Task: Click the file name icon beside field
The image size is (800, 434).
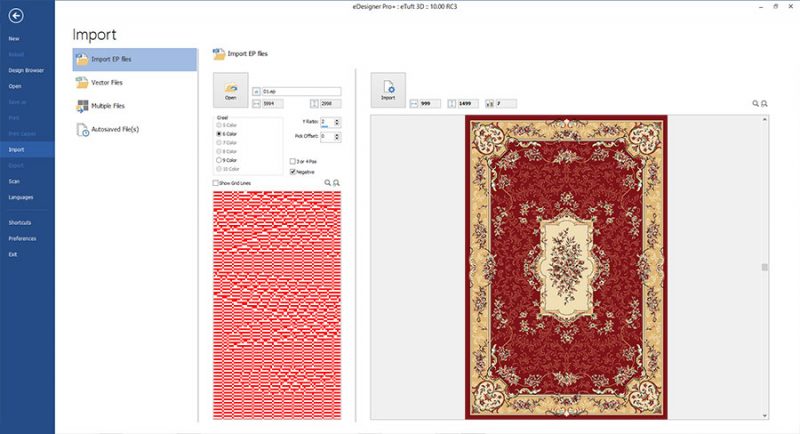Action: 257,92
